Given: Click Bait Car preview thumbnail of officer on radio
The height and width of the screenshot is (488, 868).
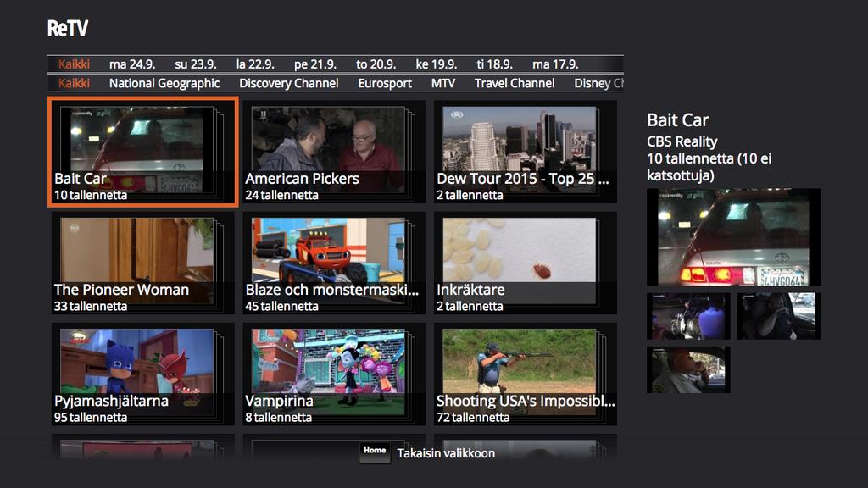Looking at the screenshot, I should pyautogui.click(x=688, y=369).
